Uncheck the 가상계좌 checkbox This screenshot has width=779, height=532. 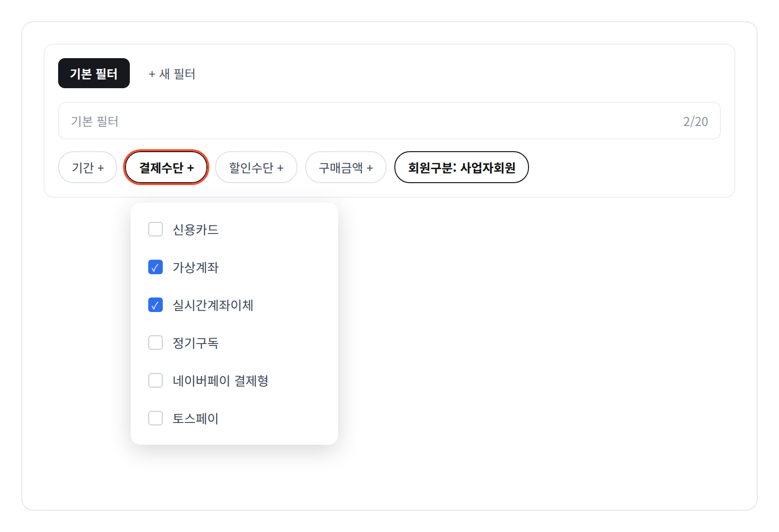(156, 267)
